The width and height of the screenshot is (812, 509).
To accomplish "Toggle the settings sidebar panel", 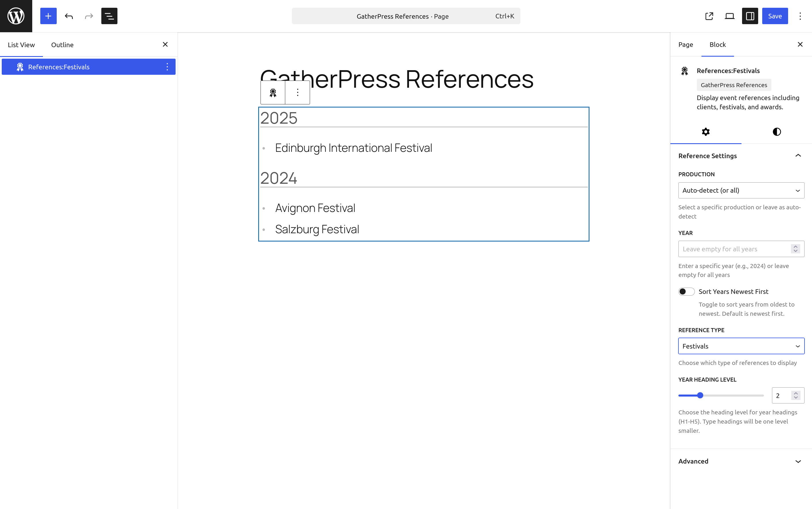I will click(x=750, y=16).
